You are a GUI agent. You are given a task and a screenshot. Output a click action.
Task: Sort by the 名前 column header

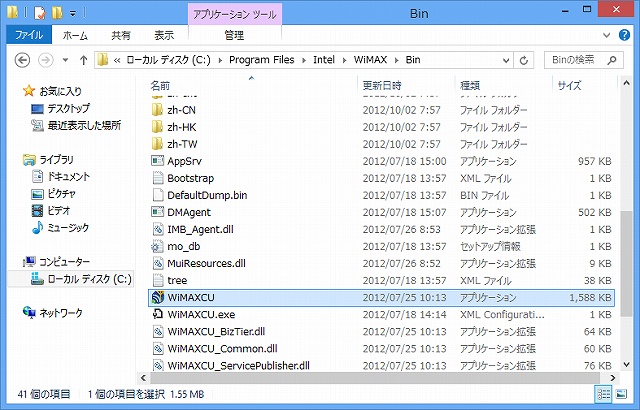[251, 85]
